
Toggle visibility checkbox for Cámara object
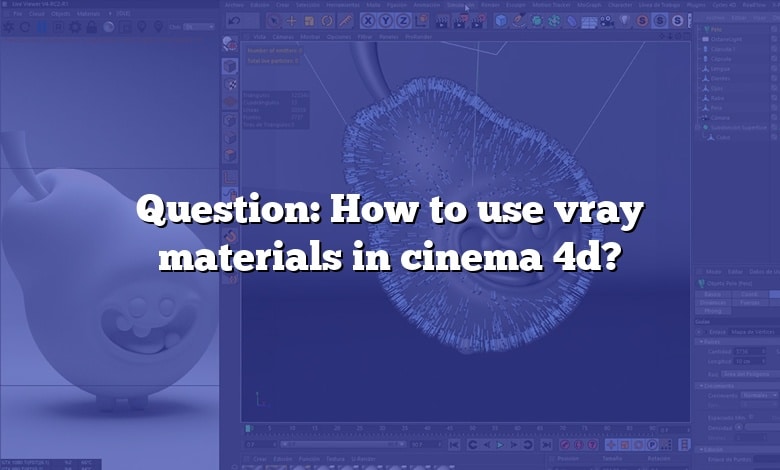(774, 117)
